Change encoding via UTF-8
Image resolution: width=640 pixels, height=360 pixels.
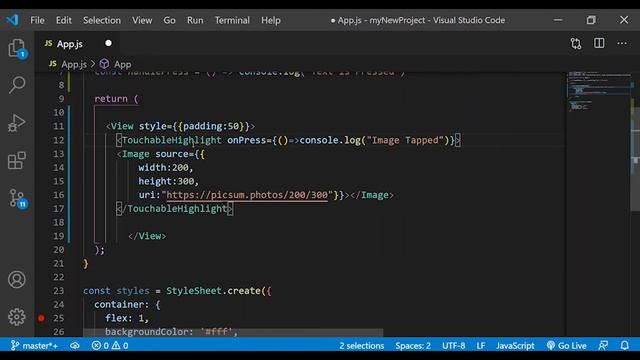click(453, 346)
